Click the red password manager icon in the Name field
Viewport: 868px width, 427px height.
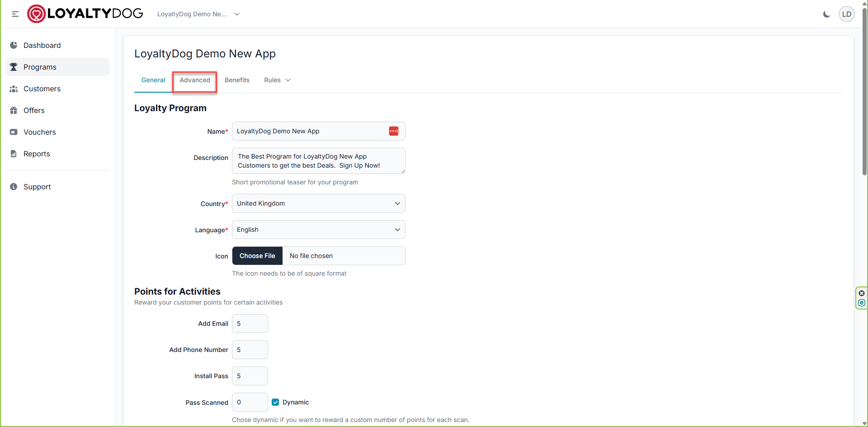click(394, 131)
